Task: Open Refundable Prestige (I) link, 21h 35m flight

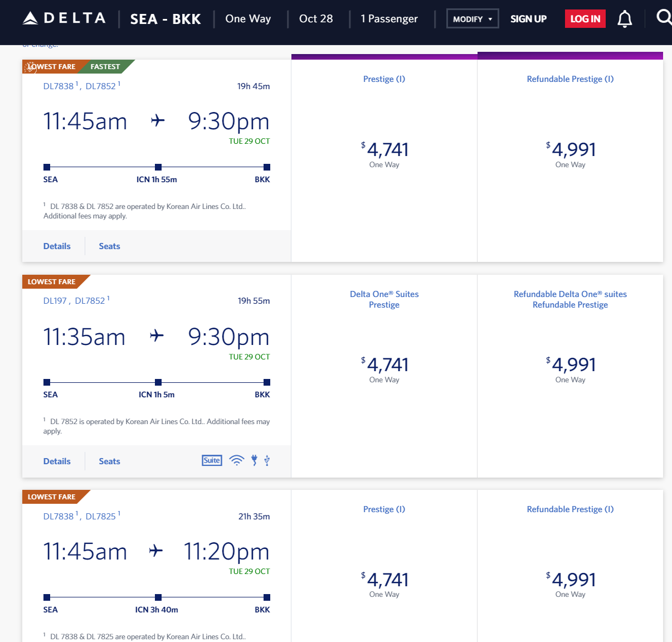Action: pos(570,509)
